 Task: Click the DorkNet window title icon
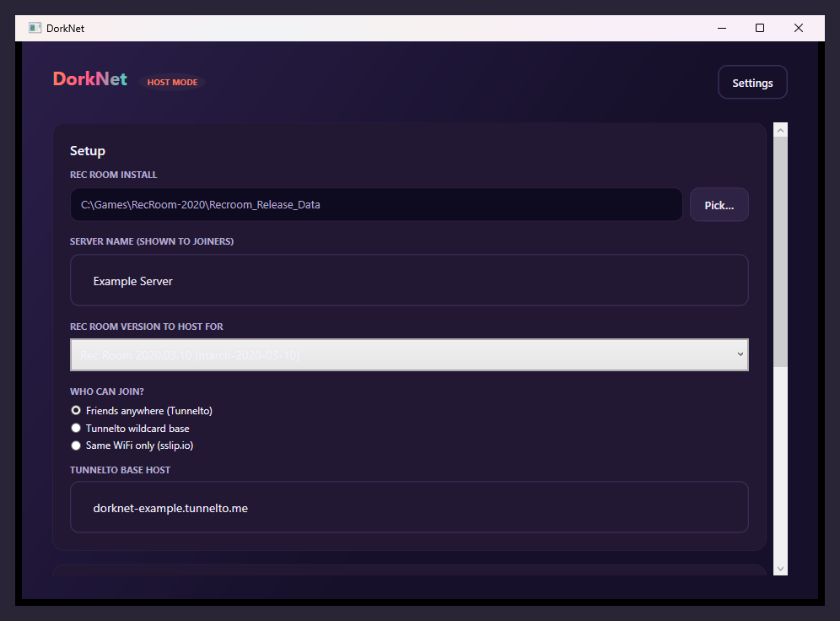click(35, 28)
